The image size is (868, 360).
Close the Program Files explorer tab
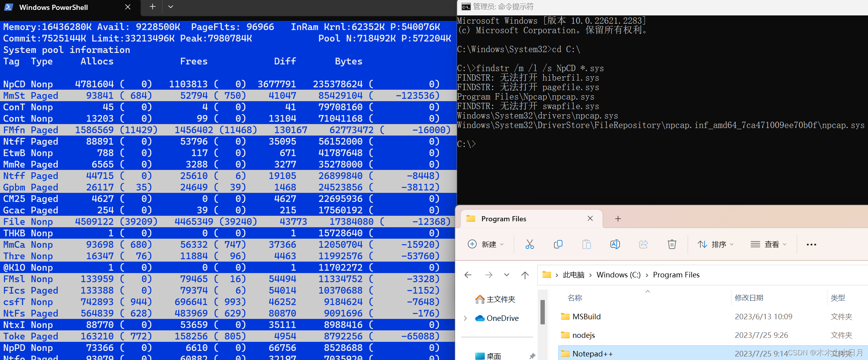point(590,219)
